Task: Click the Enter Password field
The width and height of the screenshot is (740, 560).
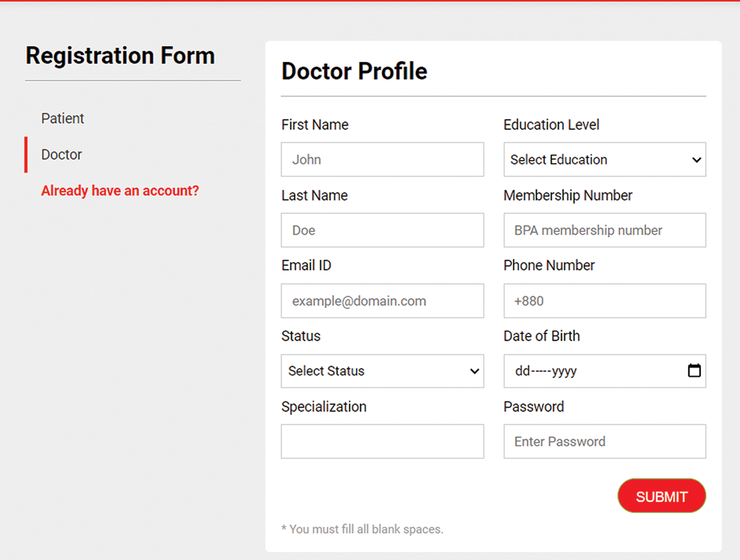Action: tap(604, 441)
